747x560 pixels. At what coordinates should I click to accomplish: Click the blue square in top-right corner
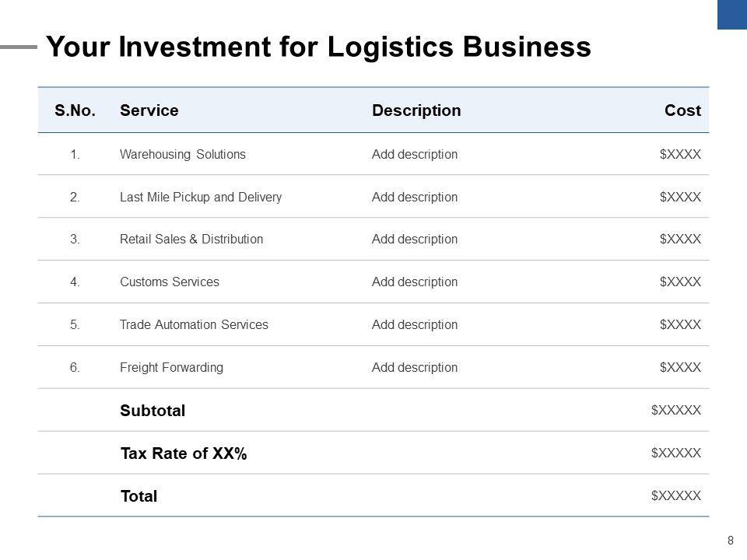point(731,14)
